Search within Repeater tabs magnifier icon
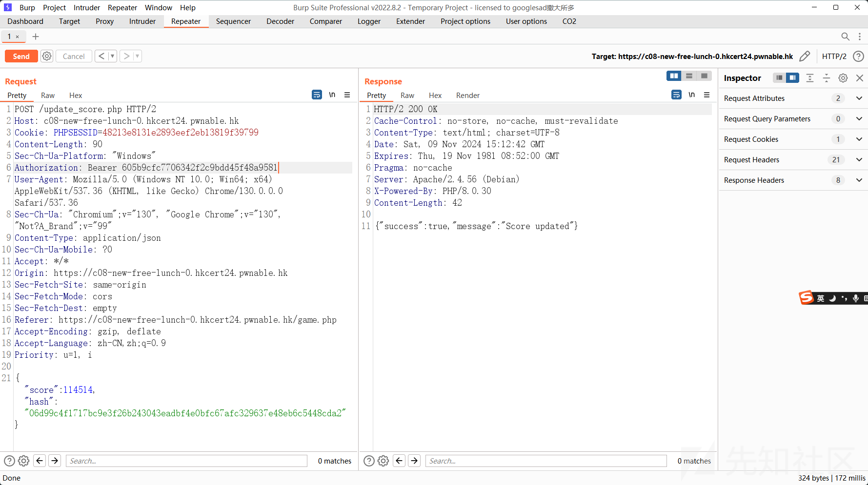Image resolution: width=868 pixels, height=485 pixels. point(845,37)
